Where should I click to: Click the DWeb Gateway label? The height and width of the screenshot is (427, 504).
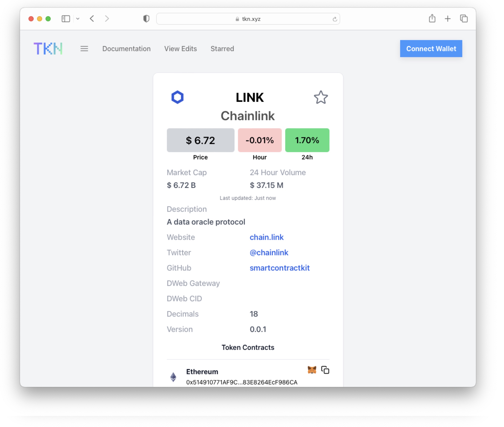[193, 283]
